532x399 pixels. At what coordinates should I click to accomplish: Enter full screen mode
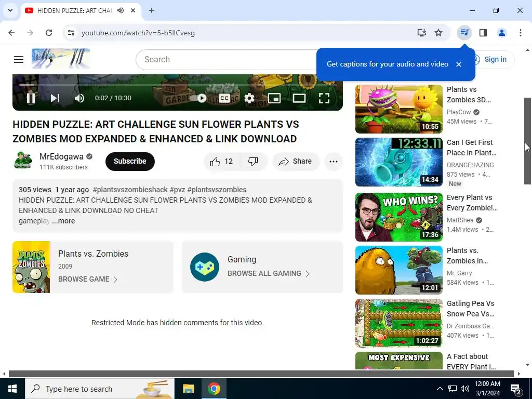(x=324, y=98)
